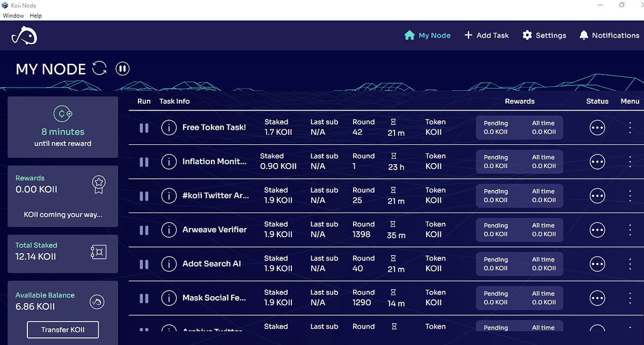Expand the Adot Search AI three-dot menu
644x345 pixels.
630,264
